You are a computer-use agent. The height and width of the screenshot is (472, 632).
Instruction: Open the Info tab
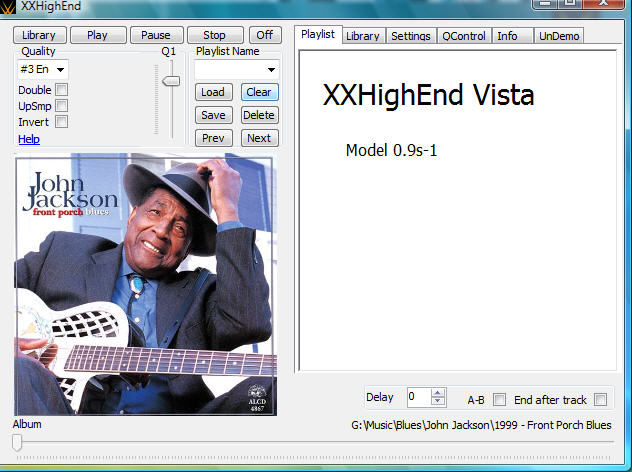(x=512, y=36)
